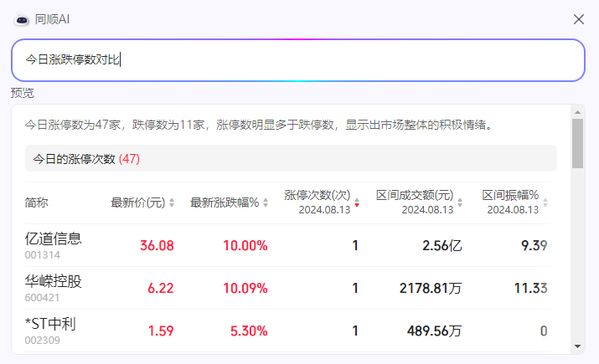
Task: Click the 最新价(元) column header text
Action: pos(138,203)
